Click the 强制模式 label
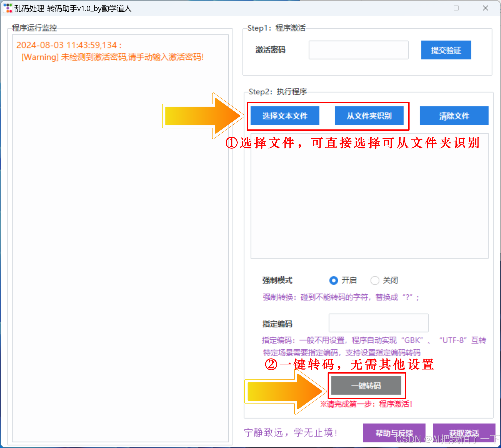Screen dimensions: 501x448 click(277, 280)
